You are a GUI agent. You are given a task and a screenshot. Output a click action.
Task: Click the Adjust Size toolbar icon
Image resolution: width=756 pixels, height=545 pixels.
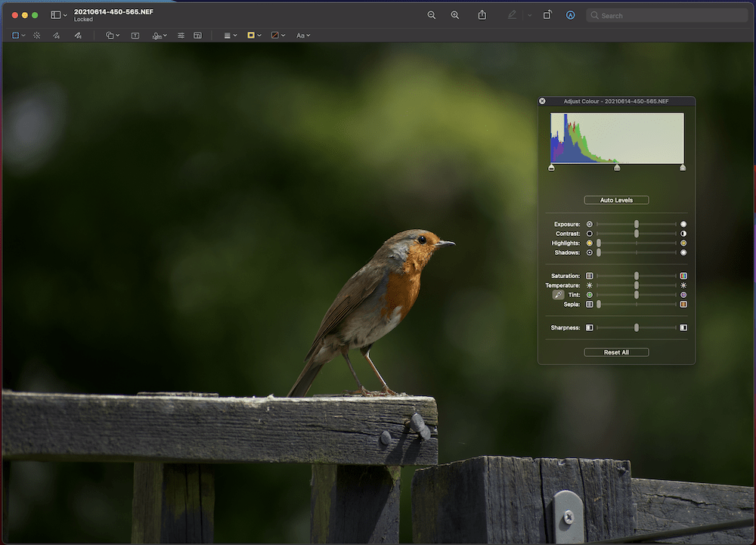click(198, 36)
